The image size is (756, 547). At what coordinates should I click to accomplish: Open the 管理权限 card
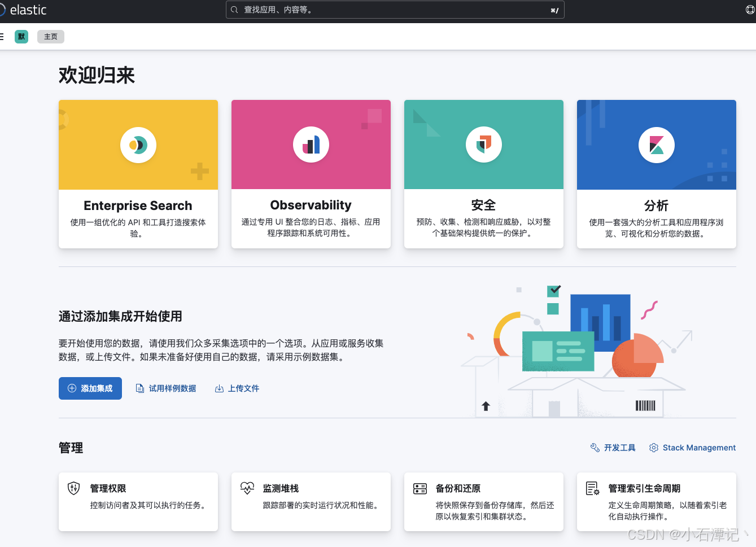point(138,502)
